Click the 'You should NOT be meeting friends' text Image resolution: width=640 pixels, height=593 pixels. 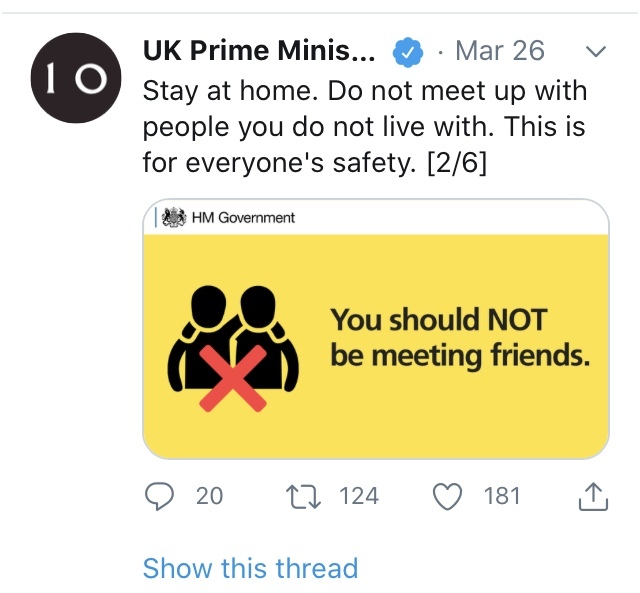(x=459, y=337)
